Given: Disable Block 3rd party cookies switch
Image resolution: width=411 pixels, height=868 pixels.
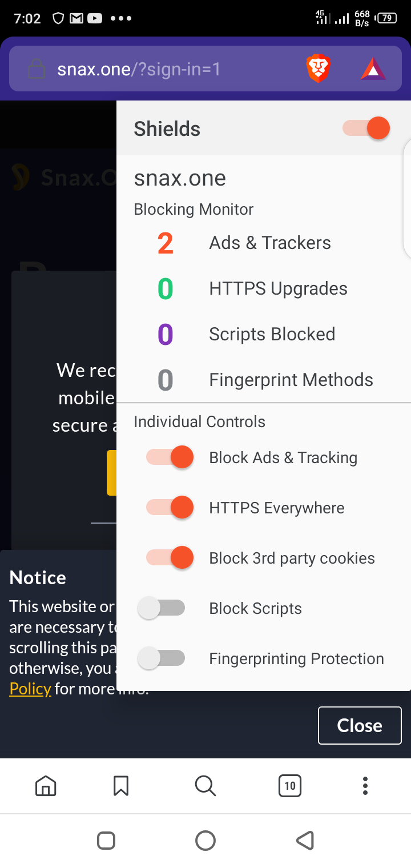Looking at the screenshot, I should click(170, 557).
